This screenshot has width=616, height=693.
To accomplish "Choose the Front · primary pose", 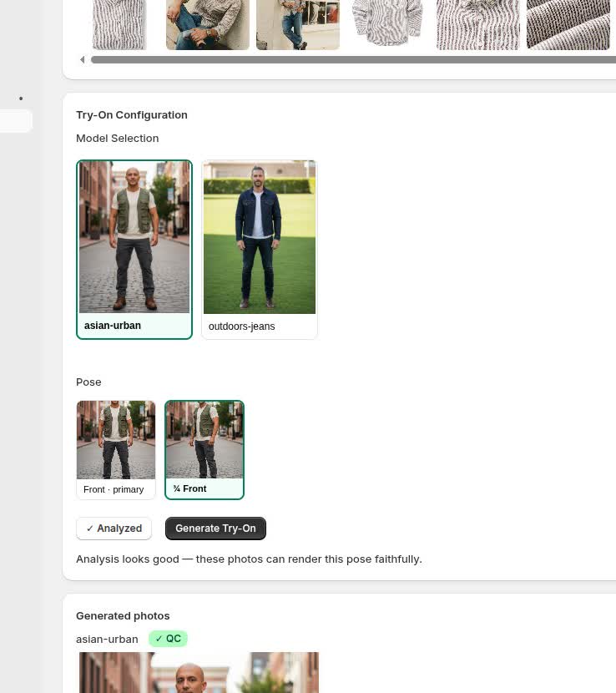I will point(116,450).
